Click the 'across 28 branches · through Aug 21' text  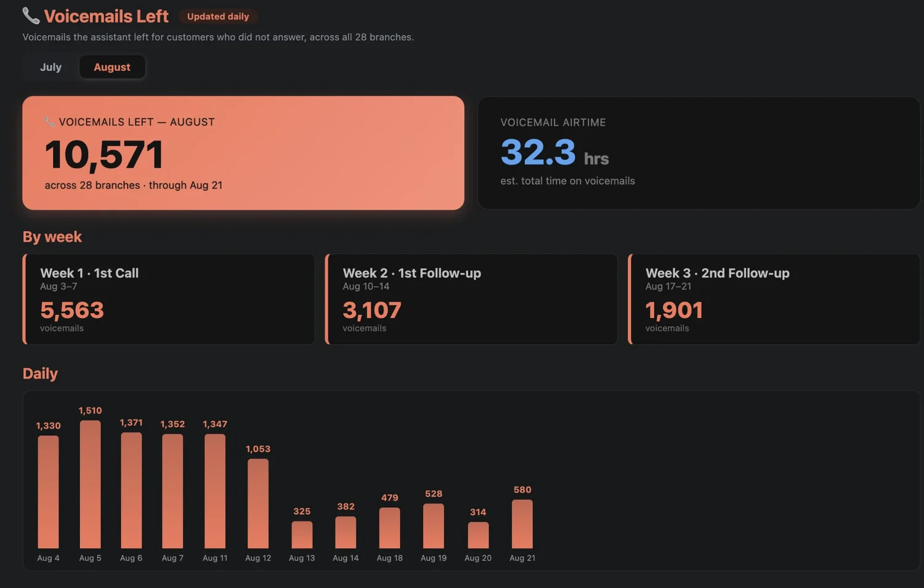(x=134, y=185)
